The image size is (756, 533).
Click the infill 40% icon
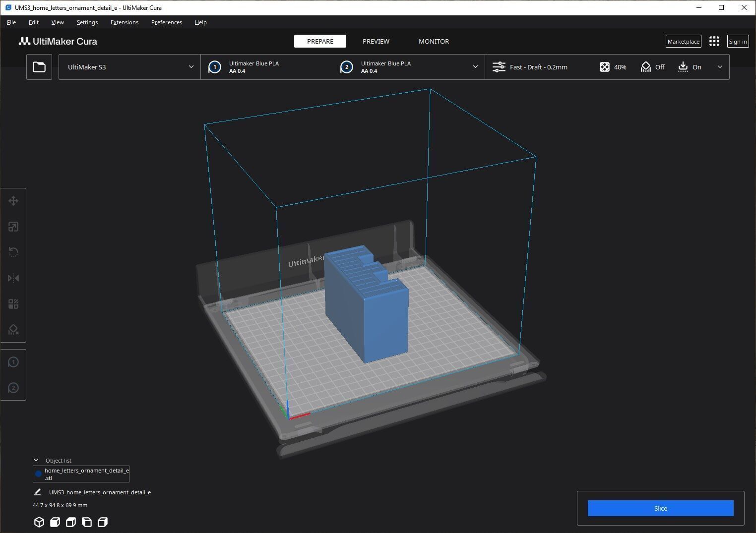click(604, 67)
